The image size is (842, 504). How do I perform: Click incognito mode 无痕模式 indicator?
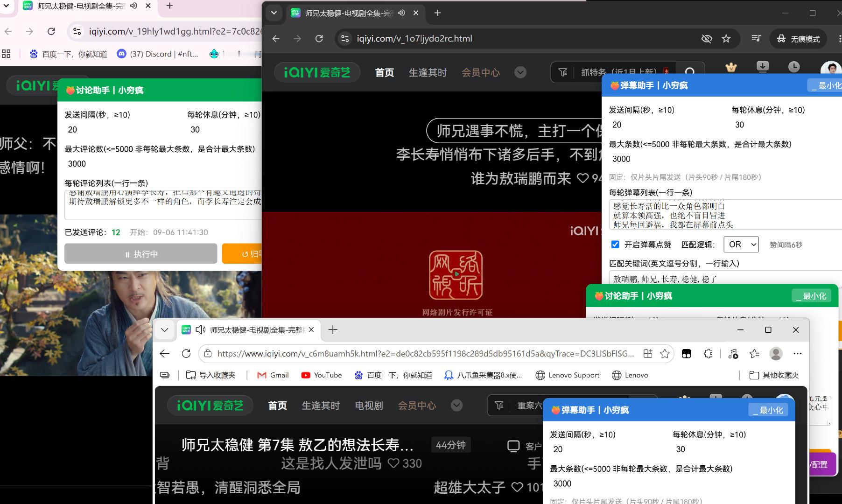[799, 39]
